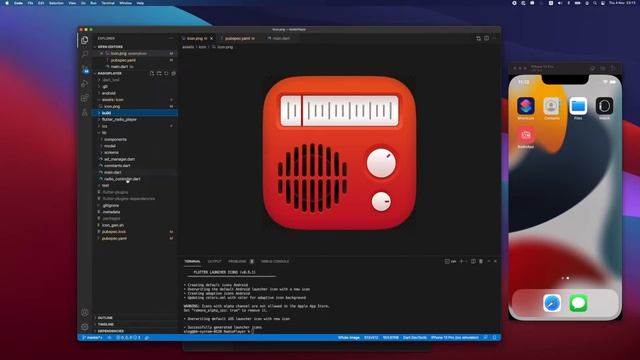The image size is (640, 360).
Task: Open the Run and Debug view
Action: coord(84,84)
